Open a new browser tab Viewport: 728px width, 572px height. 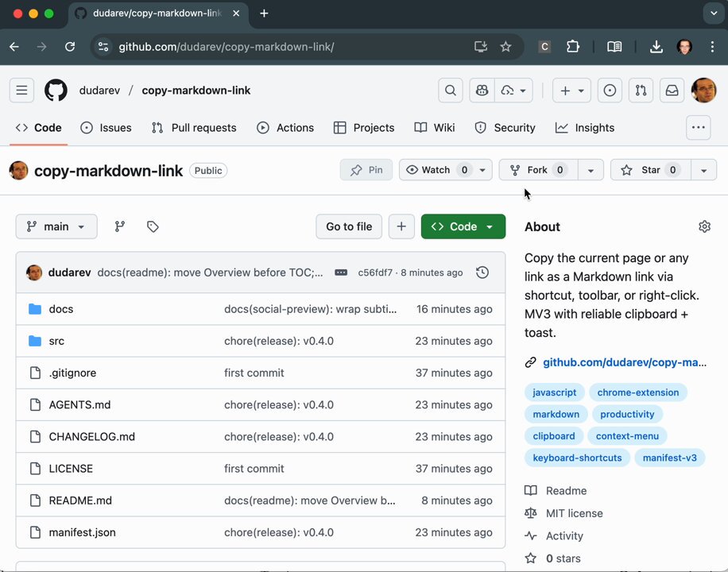pyautogui.click(x=264, y=14)
